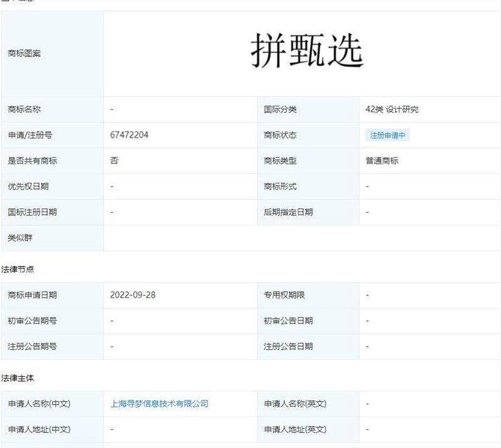
Task: Open the 上海寻梦信息技术有限公司 applicant link
Action: [x=159, y=404]
